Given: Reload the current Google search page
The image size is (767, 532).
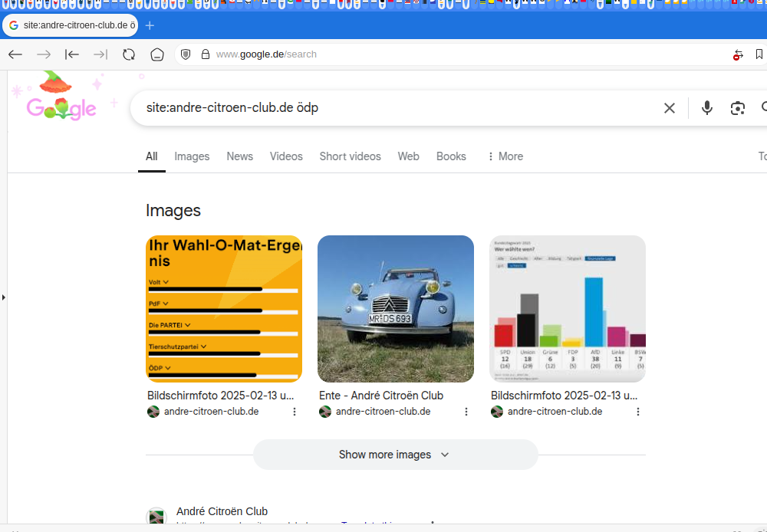Looking at the screenshot, I should tap(129, 54).
